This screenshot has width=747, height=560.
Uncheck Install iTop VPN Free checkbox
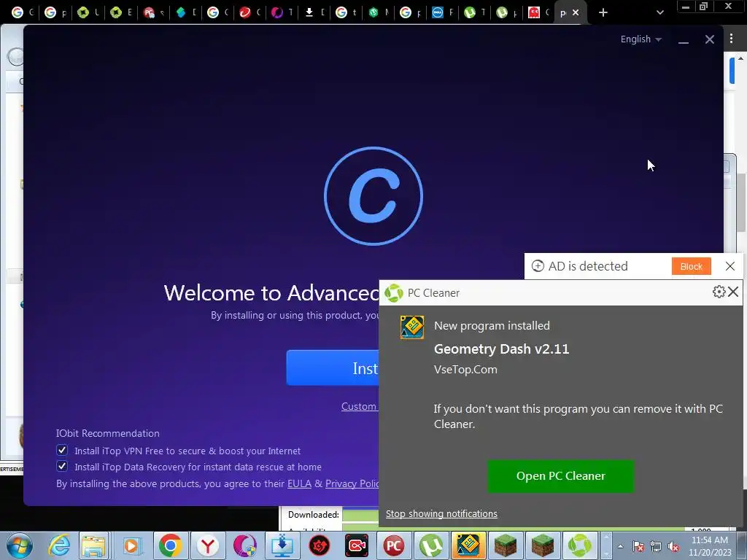(62, 450)
